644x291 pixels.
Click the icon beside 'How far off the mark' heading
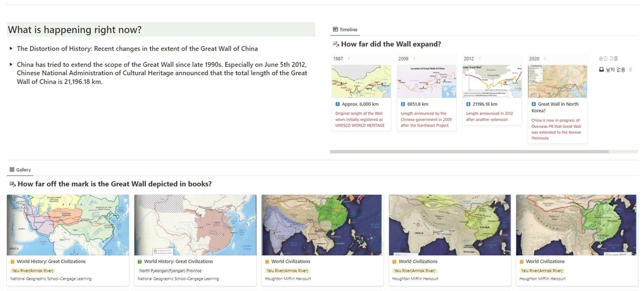click(x=12, y=184)
